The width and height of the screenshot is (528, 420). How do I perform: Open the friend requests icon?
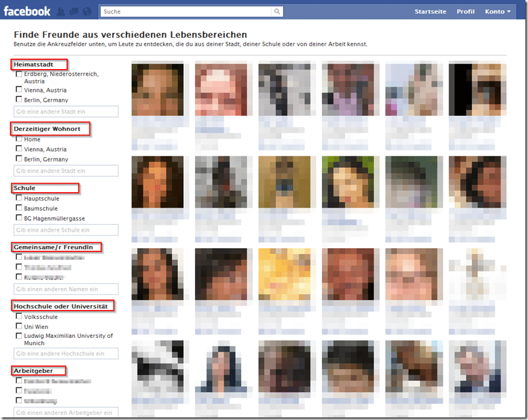(x=61, y=12)
